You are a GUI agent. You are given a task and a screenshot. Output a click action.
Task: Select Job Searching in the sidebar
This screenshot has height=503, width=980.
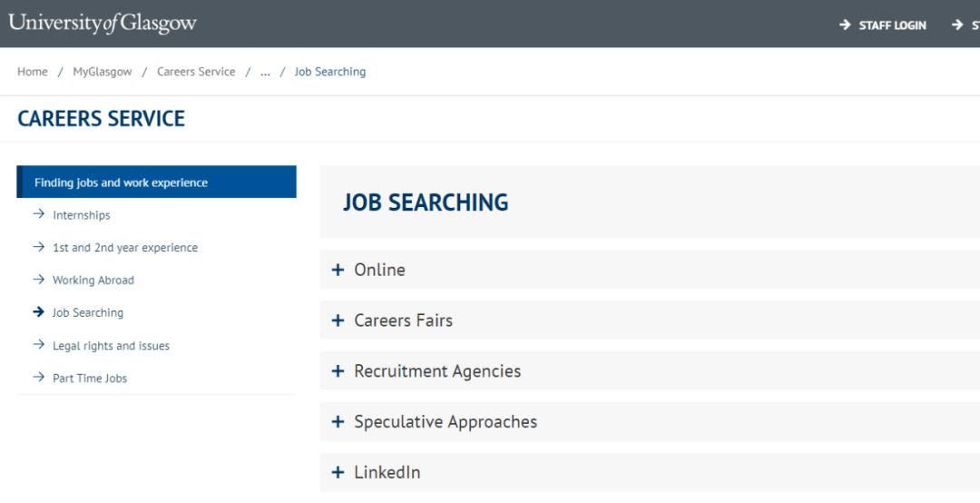pos(88,313)
